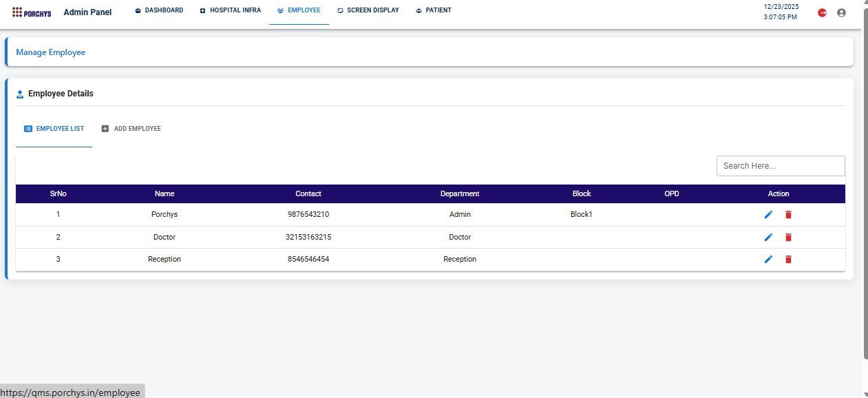This screenshot has width=868, height=398.
Task: Open the Dashboard menu item
Action: pos(159,10)
